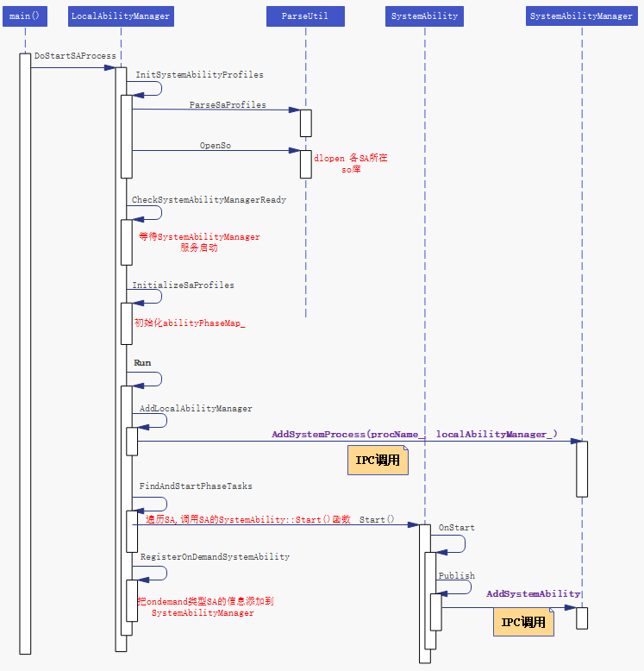644x671 pixels.
Task: Select the red abilityPhaseMap_ annotation
Action: [189, 323]
